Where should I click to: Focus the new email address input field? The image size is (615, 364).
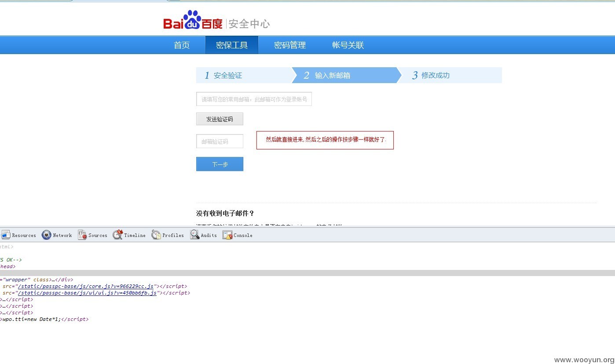(254, 99)
